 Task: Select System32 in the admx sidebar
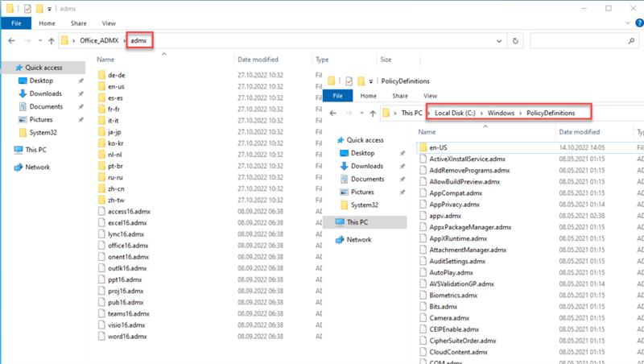click(x=43, y=133)
